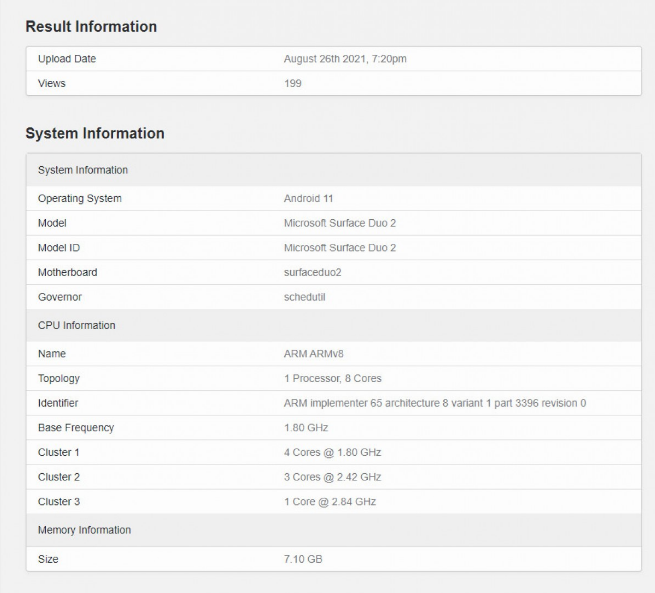655x593 pixels.
Task: Select the 'Operating System' label
Action: point(80,198)
